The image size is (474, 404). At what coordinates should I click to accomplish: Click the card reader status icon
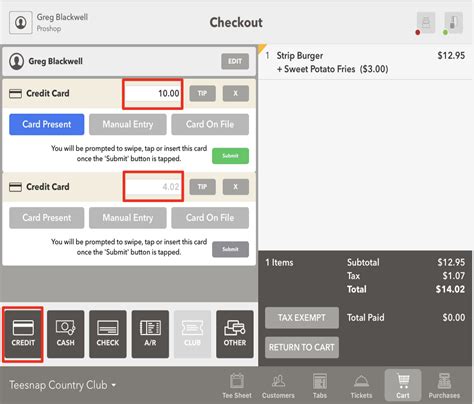pos(453,23)
